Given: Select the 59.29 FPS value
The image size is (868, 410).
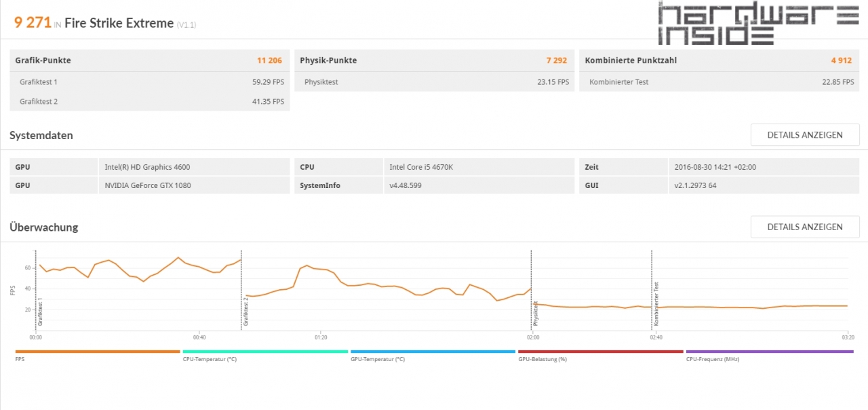Looking at the screenshot, I should [x=268, y=82].
